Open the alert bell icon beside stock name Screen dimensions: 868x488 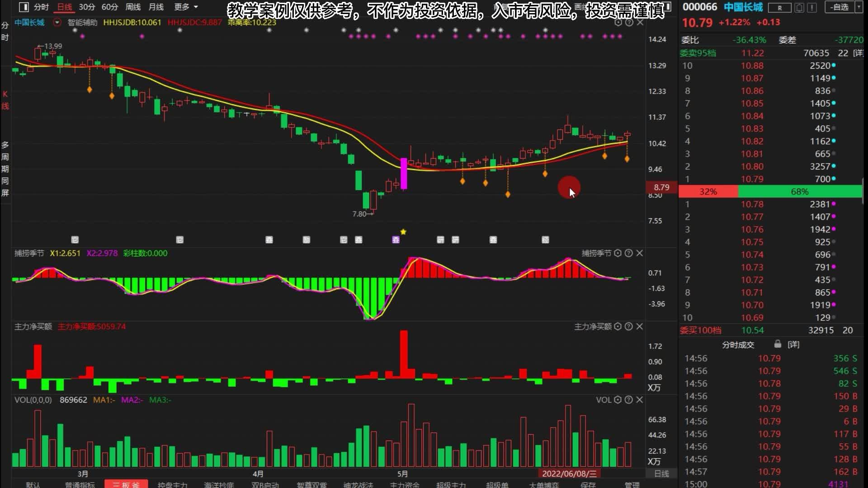coord(799,8)
